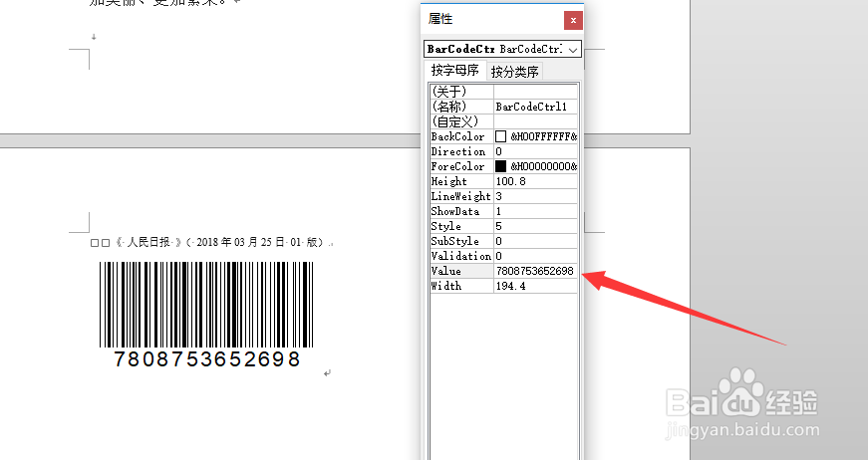The height and width of the screenshot is (460, 868).
Task: Select the ForeColor property label
Action: (461, 166)
